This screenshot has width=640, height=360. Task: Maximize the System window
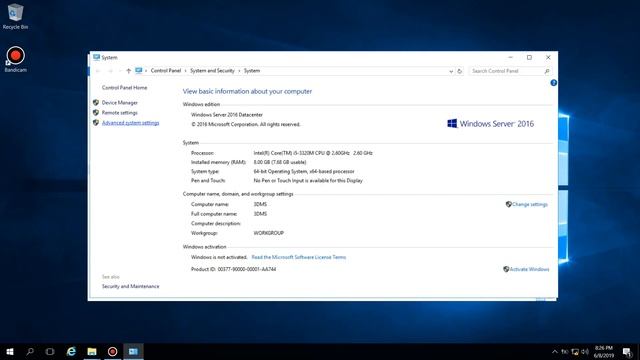(x=529, y=58)
